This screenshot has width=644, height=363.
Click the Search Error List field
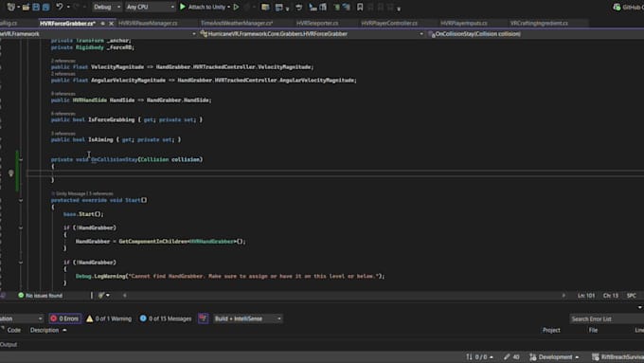click(607, 319)
